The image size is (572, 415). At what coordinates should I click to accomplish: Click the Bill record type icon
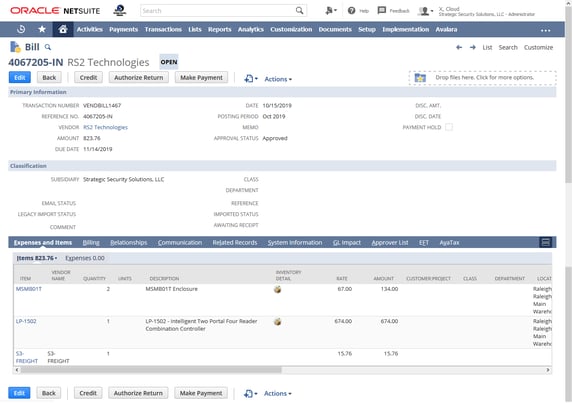pos(15,47)
